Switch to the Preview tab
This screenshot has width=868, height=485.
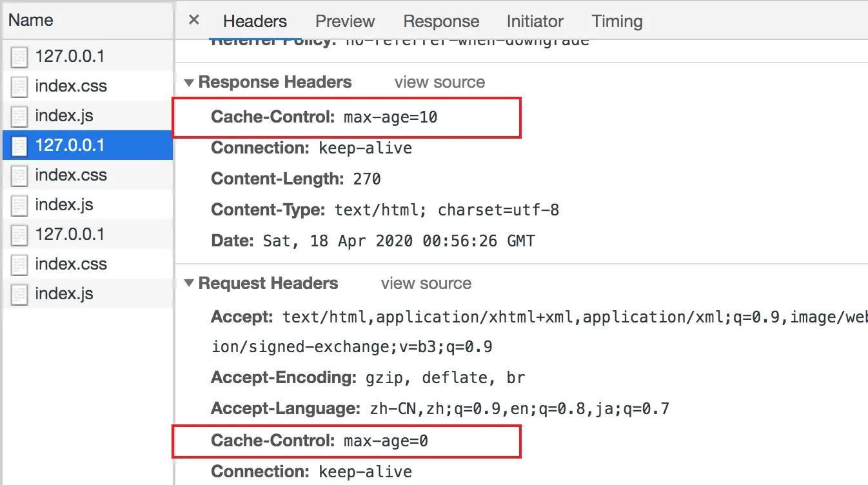coord(345,21)
